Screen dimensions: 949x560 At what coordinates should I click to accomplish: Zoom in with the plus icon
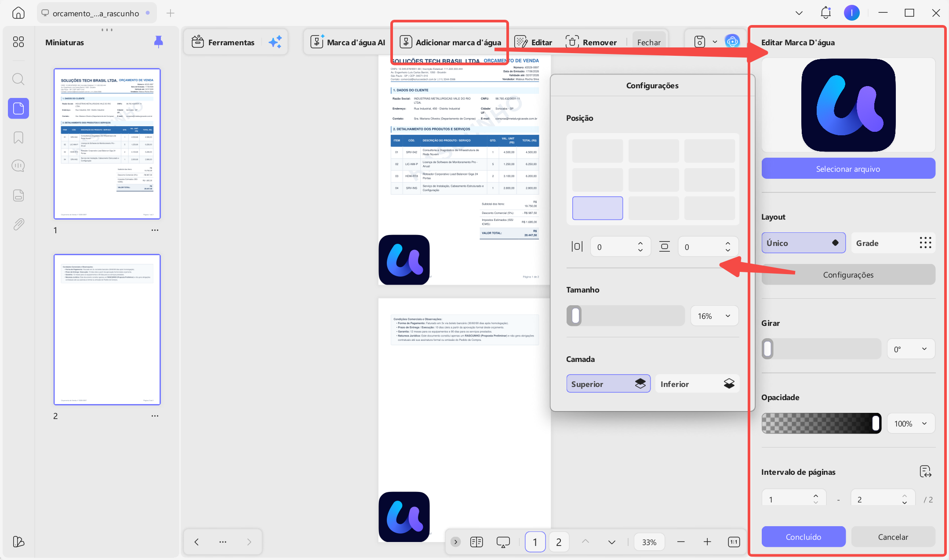[x=707, y=542]
